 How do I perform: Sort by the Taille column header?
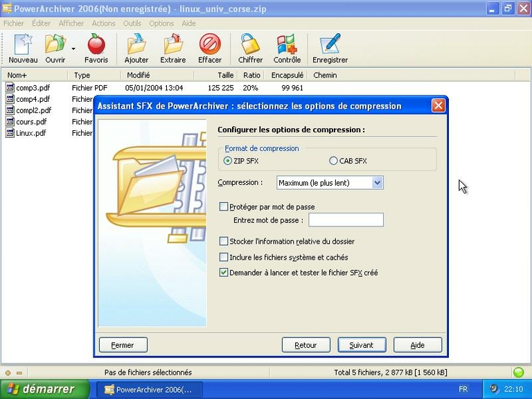click(x=216, y=75)
